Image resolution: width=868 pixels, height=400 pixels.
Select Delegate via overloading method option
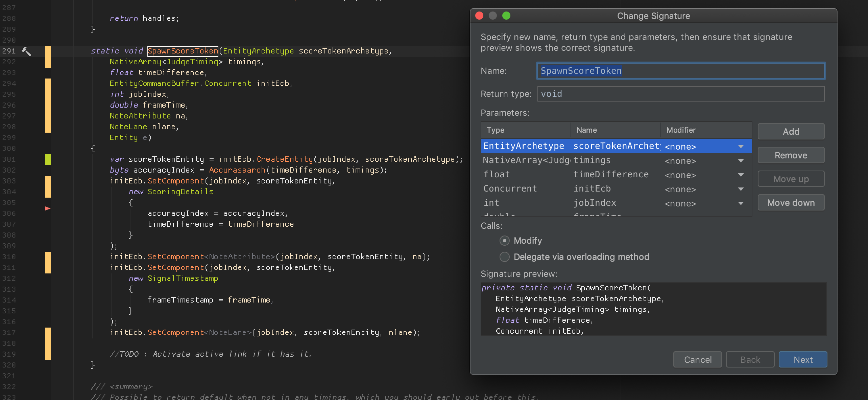tap(504, 257)
